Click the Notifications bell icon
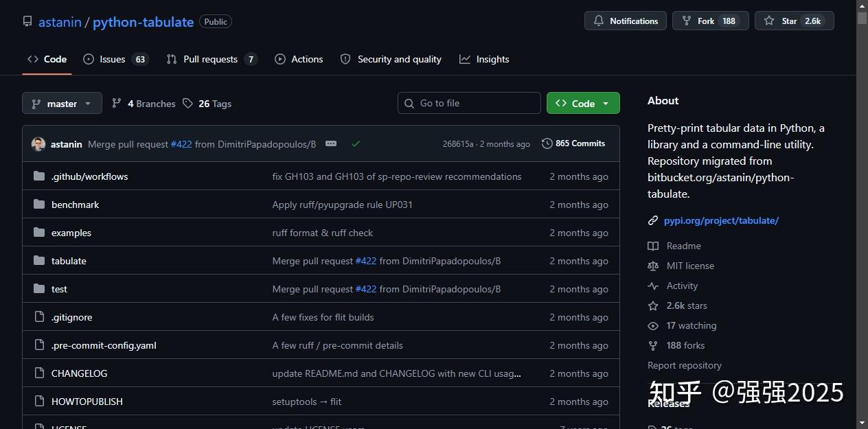This screenshot has height=429, width=868. pyautogui.click(x=599, y=21)
